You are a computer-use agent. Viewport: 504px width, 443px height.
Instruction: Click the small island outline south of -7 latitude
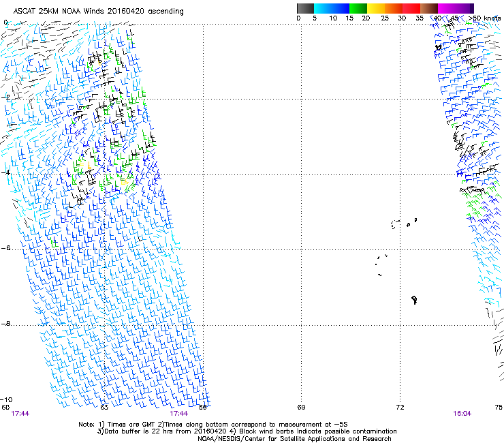point(415,300)
